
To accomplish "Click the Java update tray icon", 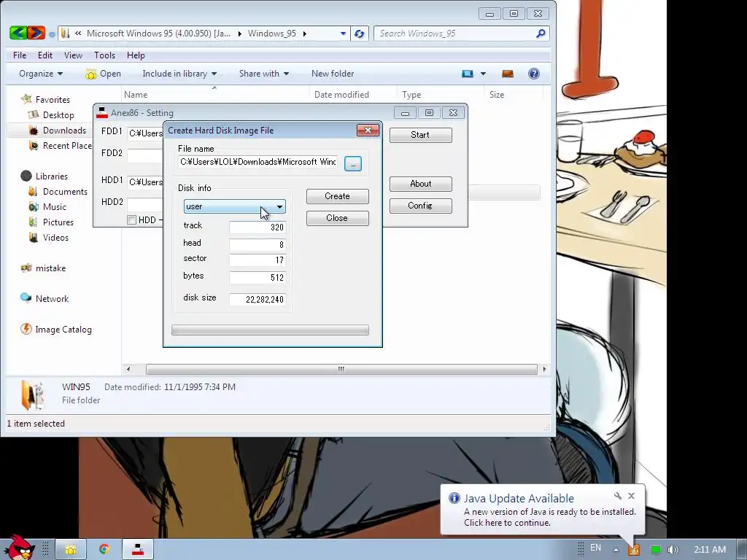I will coord(634,549).
